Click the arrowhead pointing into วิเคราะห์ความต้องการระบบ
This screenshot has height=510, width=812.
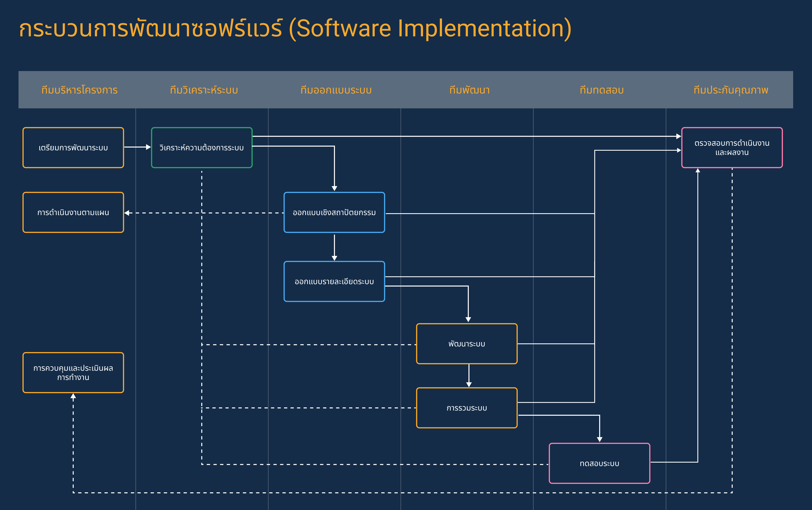pyautogui.click(x=148, y=147)
